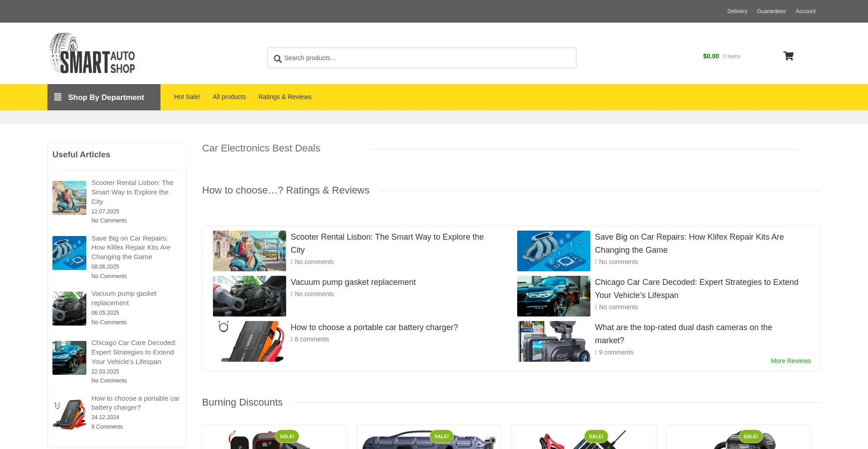Open the Account link
Image resolution: width=868 pixels, height=449 pixels.
coord(805,11)
